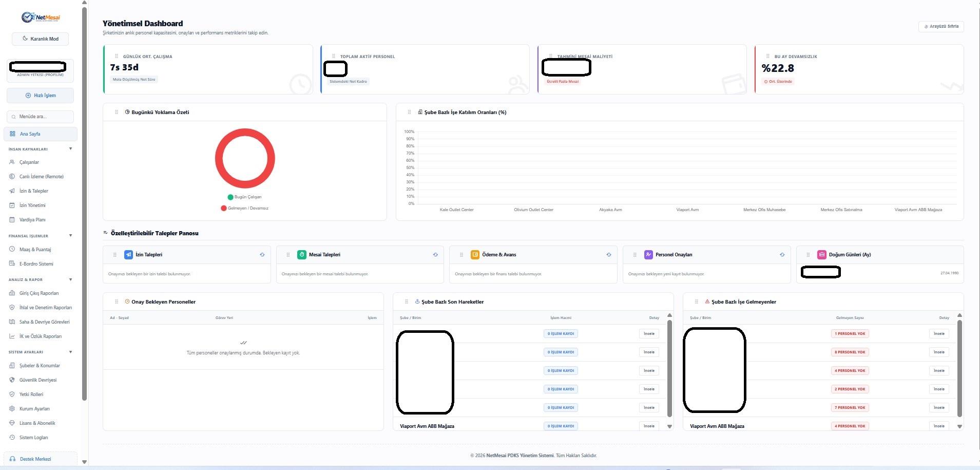
Task: Click the İhlal ve Denetim Raporları shield icon
Action: [12, 307]
